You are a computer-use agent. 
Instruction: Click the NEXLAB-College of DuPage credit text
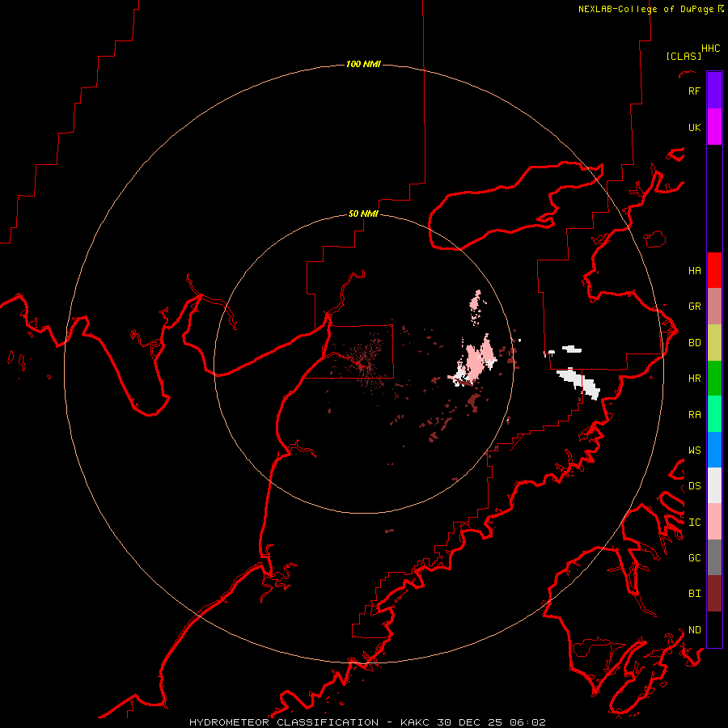point(645,9)
